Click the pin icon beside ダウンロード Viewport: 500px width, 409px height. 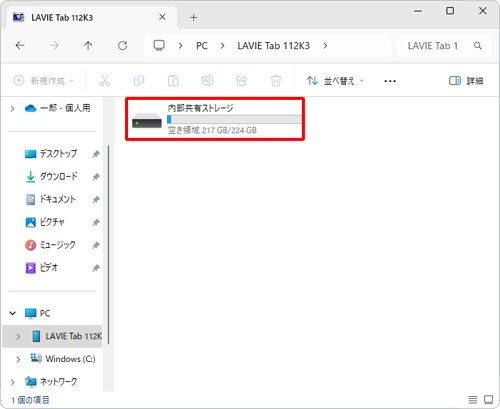tap(96, 177)
